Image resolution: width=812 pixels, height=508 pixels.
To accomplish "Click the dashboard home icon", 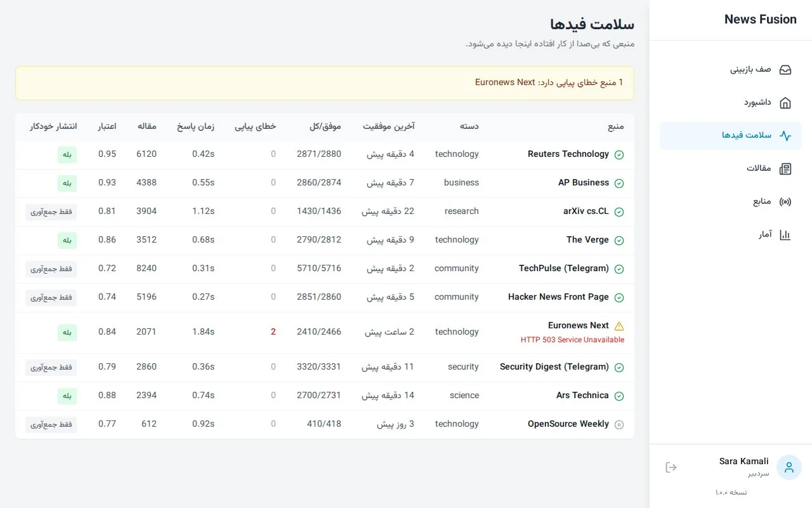I will (x=785, y=102).
